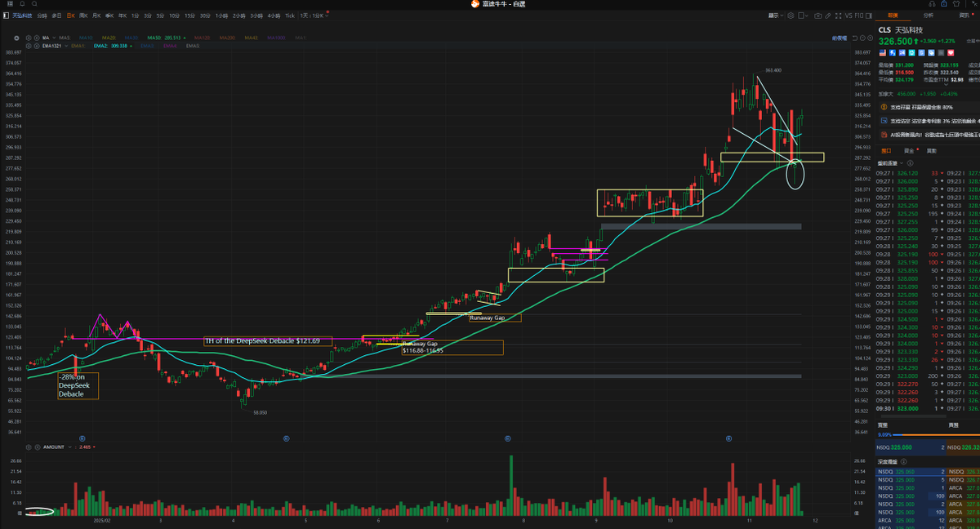Click the lock icon in title bar
Screen dimensions: 980x529
coord(943,4)
